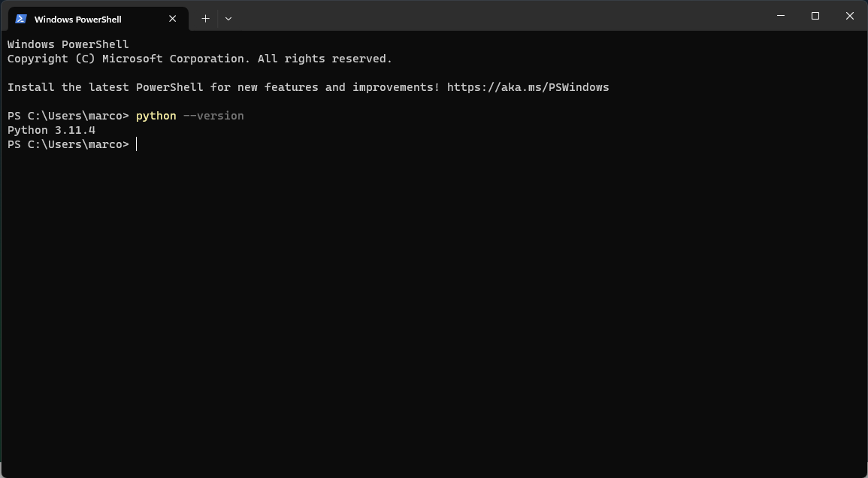Close the Windows PowerShell tab
The width and height of the screenshot is (868, 478).
pyautogui.click(x=172, y=18)
